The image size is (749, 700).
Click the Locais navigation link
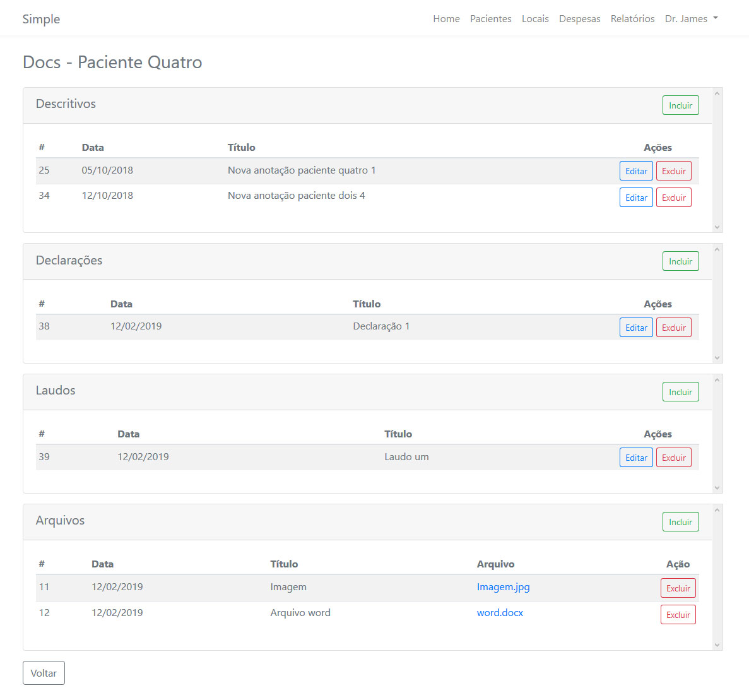point(535,19)
